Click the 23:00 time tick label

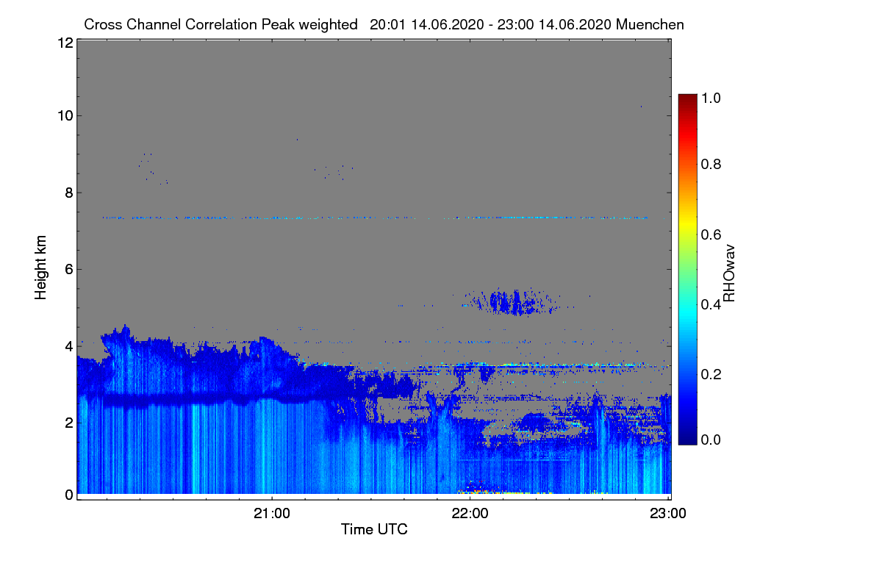pos(667,512)
